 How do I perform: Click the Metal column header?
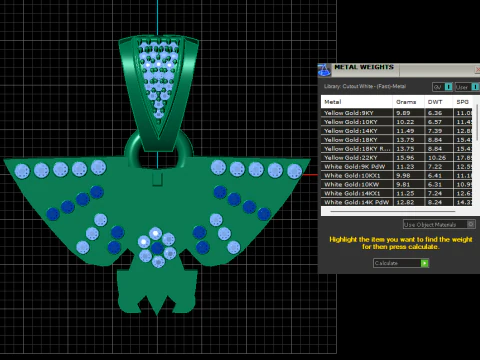(357, 102)
